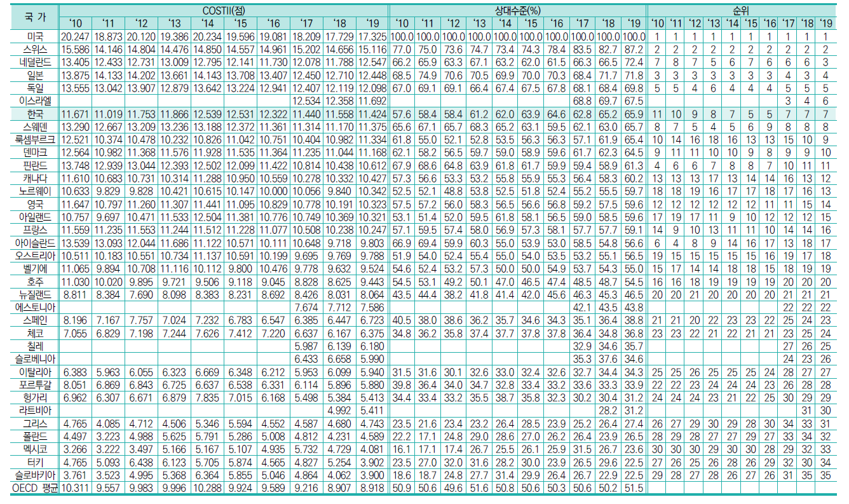Select 미국's COSTII value 20.247

point(76,37)
